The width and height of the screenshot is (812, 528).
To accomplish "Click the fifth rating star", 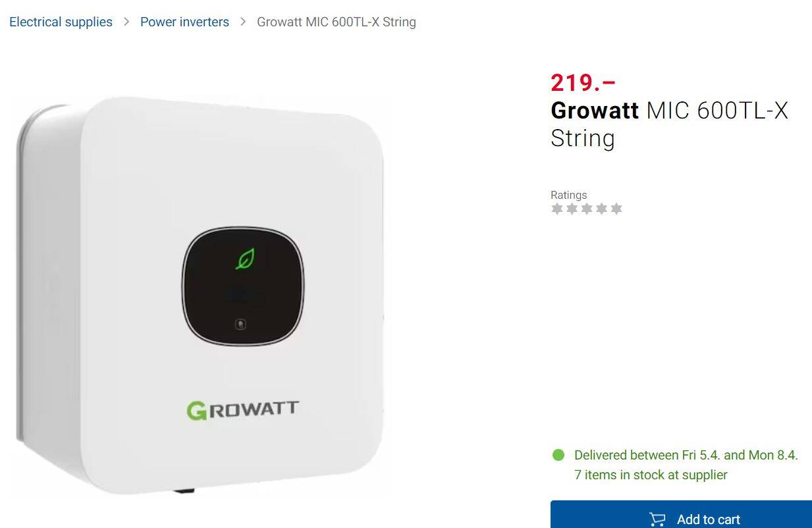I will pos(616,209).
